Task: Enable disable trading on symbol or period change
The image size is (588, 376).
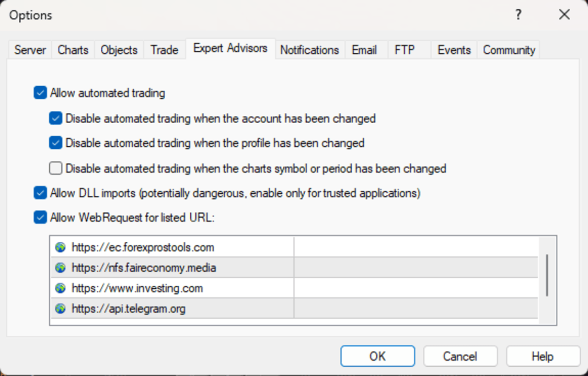Action: click(56, 168)
